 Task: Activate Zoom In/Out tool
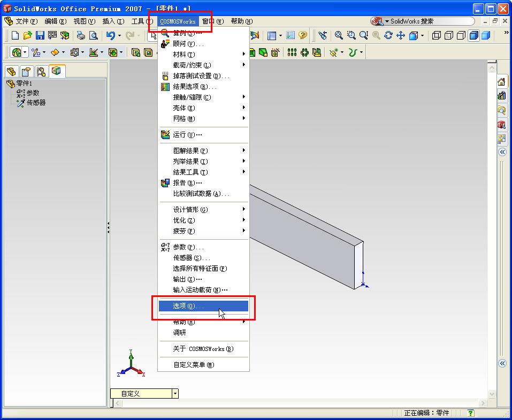pyautogui.click(x=363, y=35)
